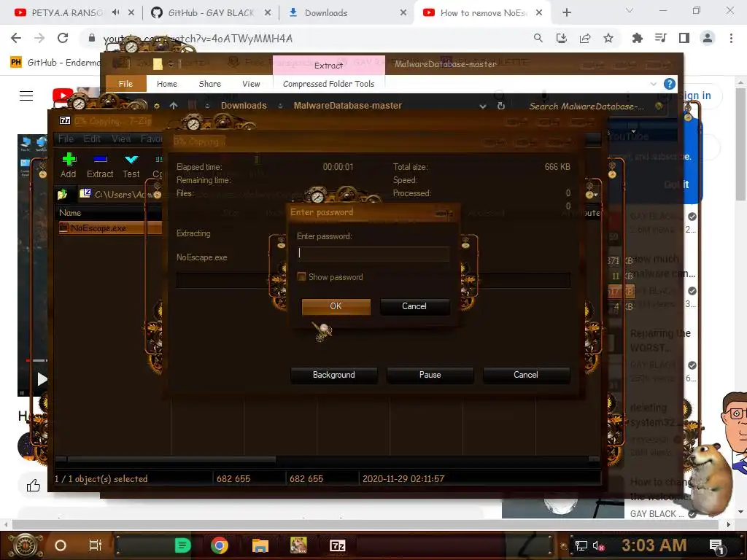The height and width of the screenshot is (560, 747).
Task: Open 7-Zip from the taskbar
Action: click(338, 545)
